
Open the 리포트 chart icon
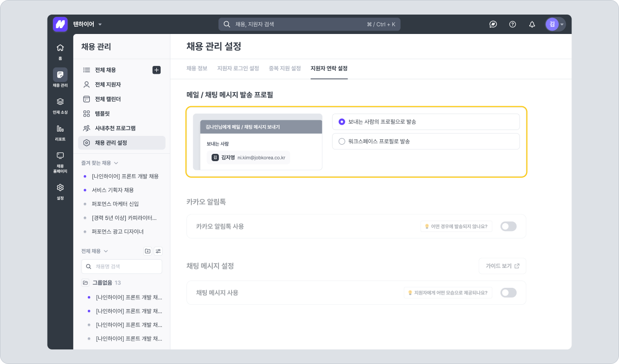pyautogui.click(x=60, y=129)
